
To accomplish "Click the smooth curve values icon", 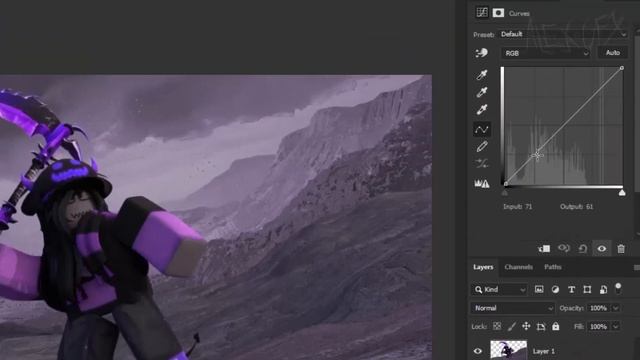I will pos(482,164).
